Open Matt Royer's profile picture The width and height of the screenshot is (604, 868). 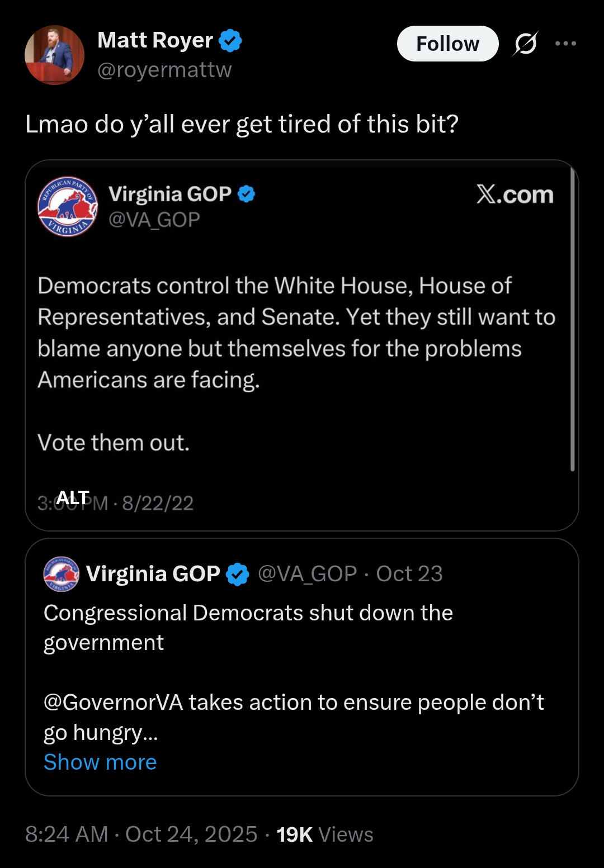pyautogui.click(x=54, y=55)
